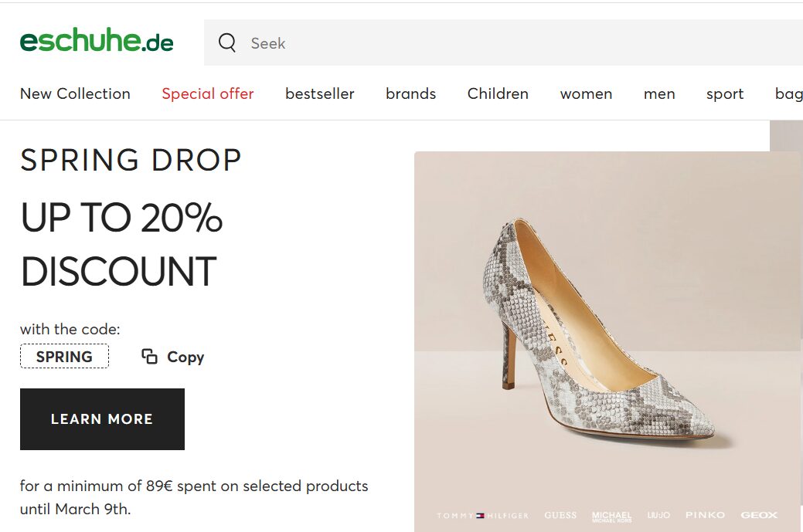Click the Michael Kors brand logo
The height and width of the screenshot is (532, 803).
click(611, 516)
